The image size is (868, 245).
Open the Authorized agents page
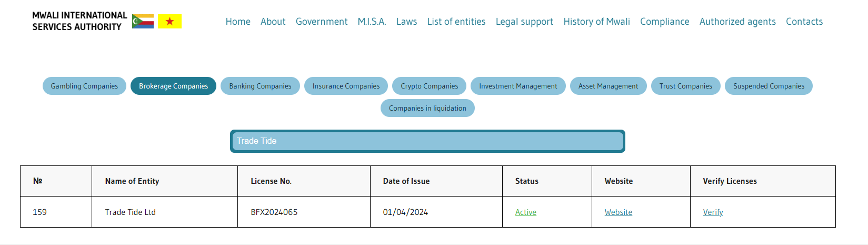click(x=737, y=22)
